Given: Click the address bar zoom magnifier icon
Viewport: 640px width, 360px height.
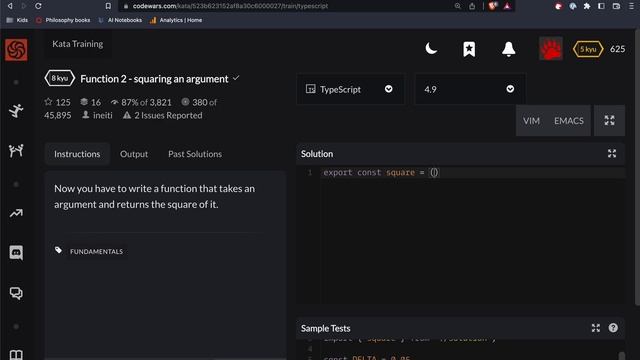Looking at the screenshot, I should click(x=458, y=6).
